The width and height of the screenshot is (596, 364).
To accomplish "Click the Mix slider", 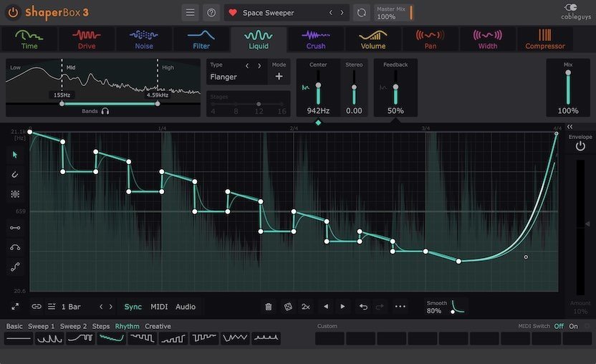I will coord(568,87).
